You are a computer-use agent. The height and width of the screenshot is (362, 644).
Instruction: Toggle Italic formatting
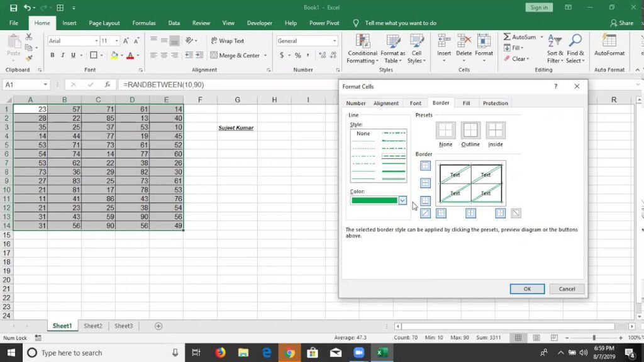point(63,55)
